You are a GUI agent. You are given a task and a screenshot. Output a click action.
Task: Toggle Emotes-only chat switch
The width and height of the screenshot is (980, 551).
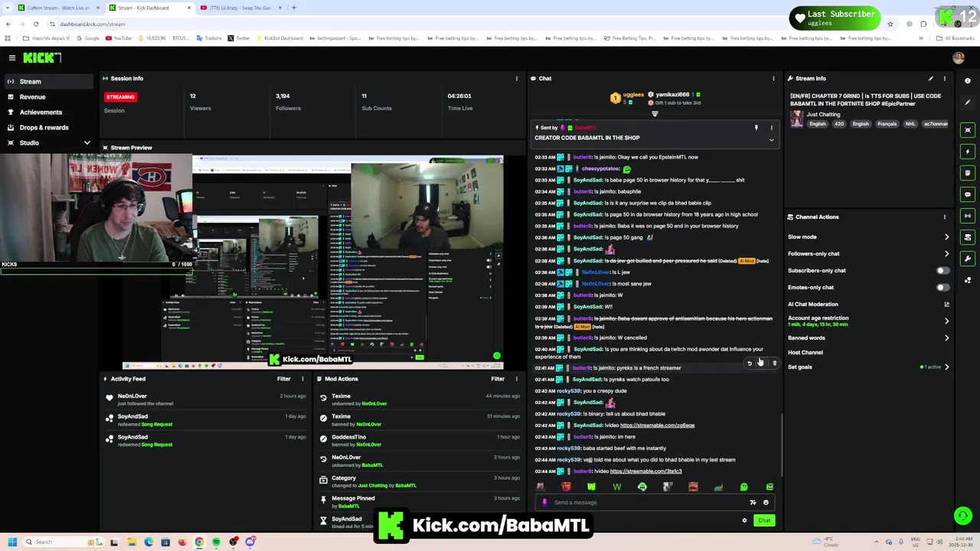(x=943, y=287)
